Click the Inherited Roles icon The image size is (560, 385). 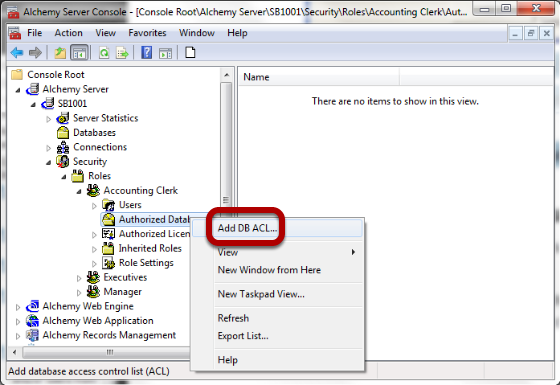pos(108,248)
